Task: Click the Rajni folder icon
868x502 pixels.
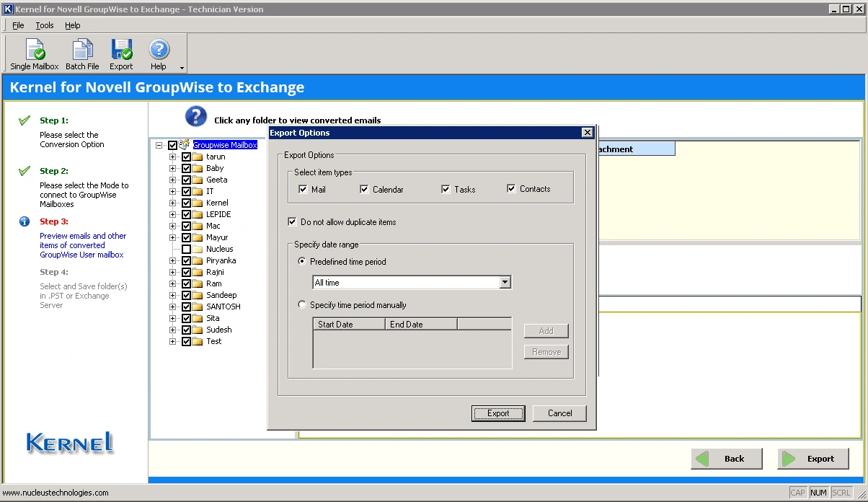Action: coord(198,272)
